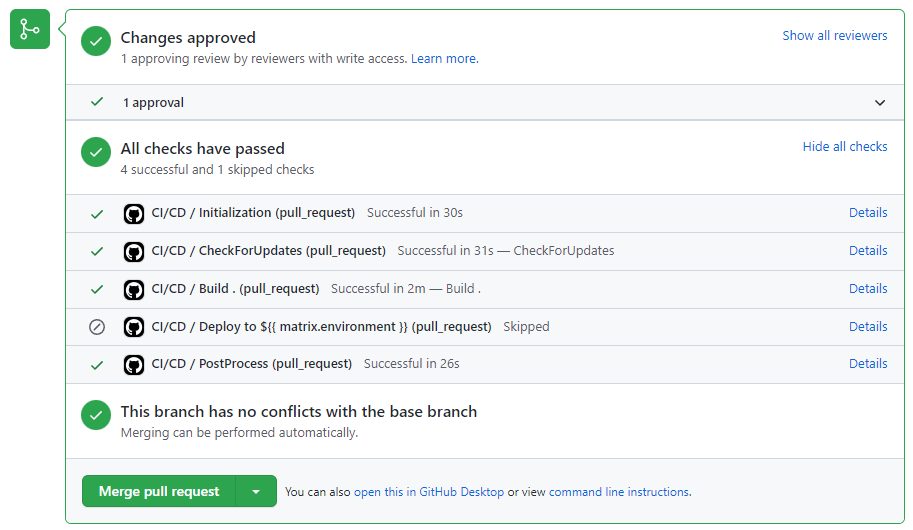Click the checkmark on Build row
Image resolution: width=913 pixels, height=530 pixels.
click(97, 289)
